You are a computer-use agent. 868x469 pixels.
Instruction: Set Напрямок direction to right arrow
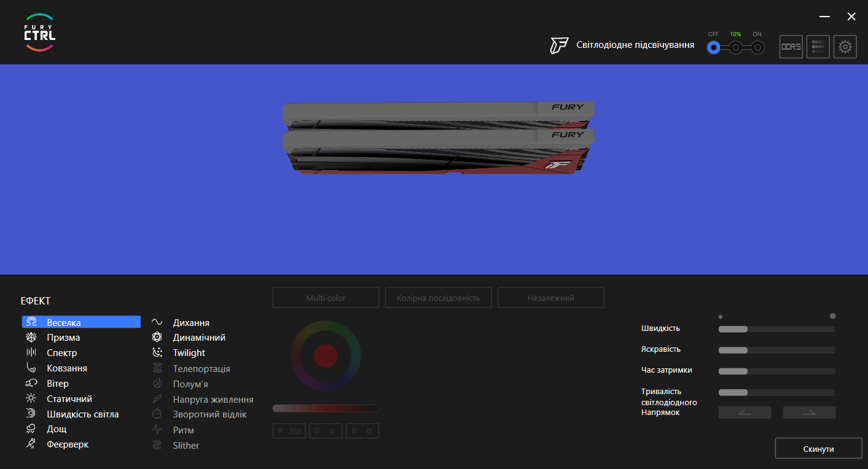(809, 413)
